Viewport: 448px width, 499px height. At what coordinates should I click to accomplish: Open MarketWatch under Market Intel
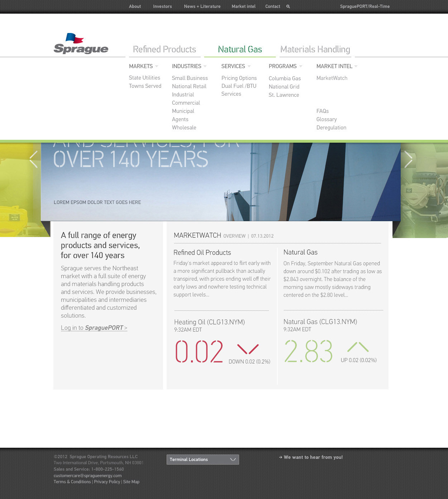[332, 78]
